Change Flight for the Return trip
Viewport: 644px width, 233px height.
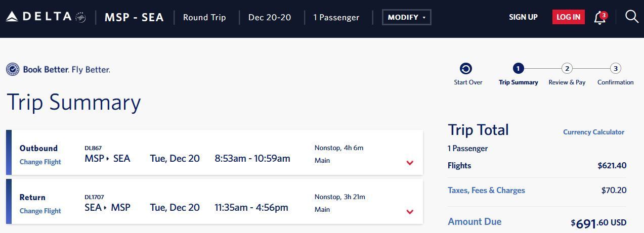[x=40, y=211]
